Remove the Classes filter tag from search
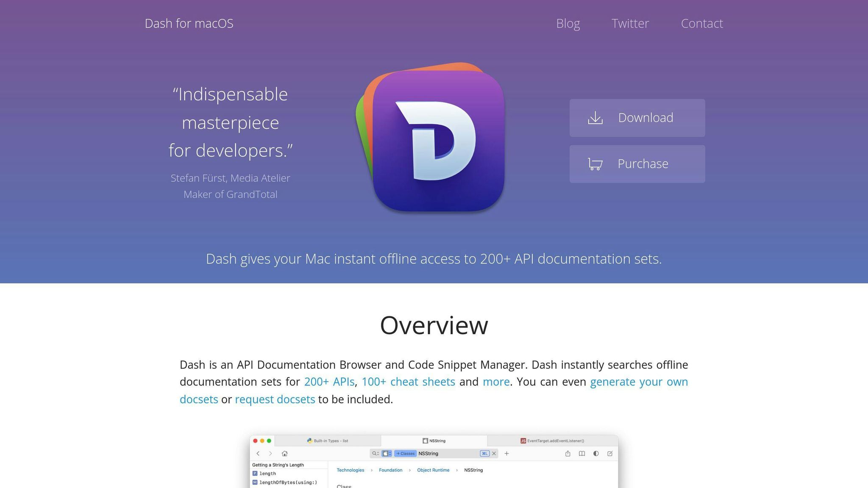 coord(405,453)
